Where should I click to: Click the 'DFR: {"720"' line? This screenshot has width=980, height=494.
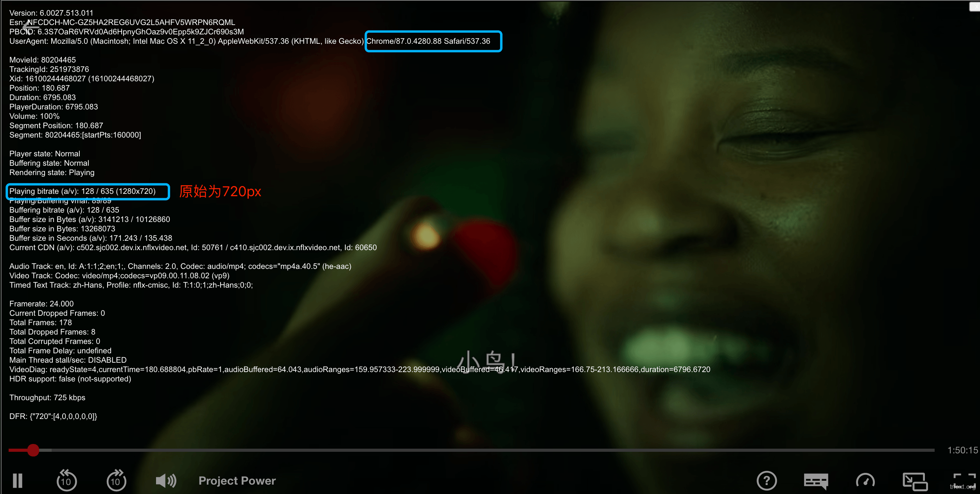point(53,416)
